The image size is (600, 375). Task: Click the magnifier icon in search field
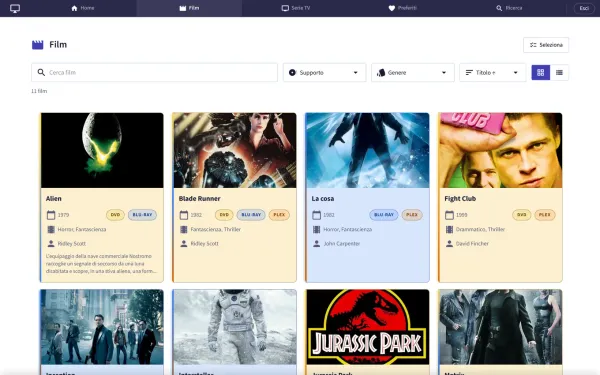click(x=41, y=72)
